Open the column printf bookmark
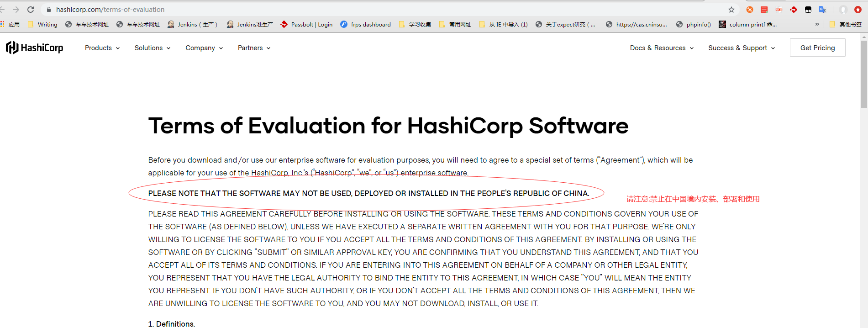This screenshot has height=328, width=868. (748, 24)
